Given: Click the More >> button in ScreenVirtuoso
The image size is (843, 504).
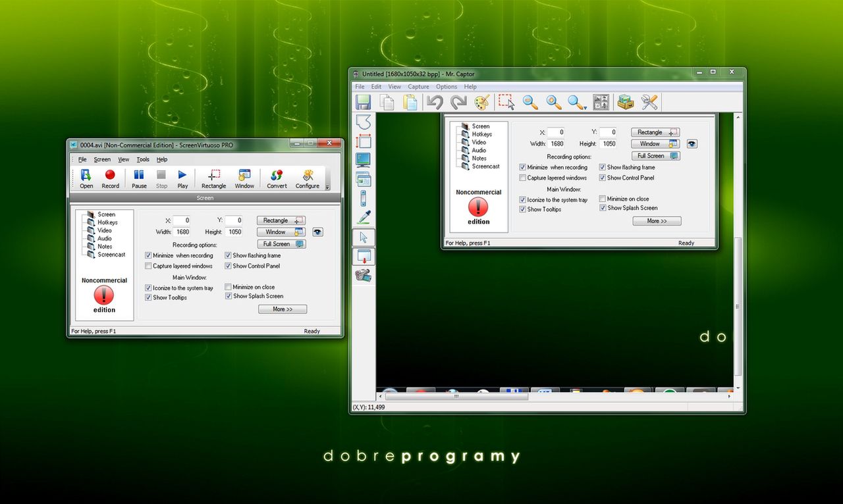Looking at the screenshot, I should point(283,309).
